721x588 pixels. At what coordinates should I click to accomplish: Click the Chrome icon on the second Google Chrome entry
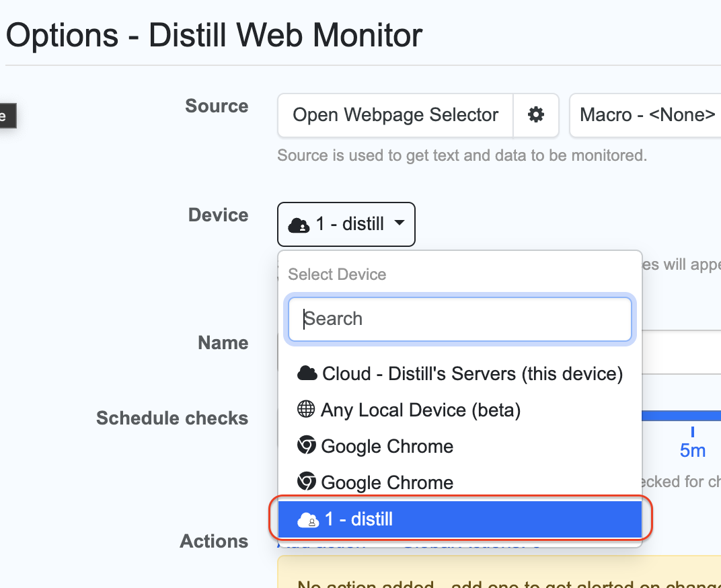pyautogui.click(x=308, y=482)
